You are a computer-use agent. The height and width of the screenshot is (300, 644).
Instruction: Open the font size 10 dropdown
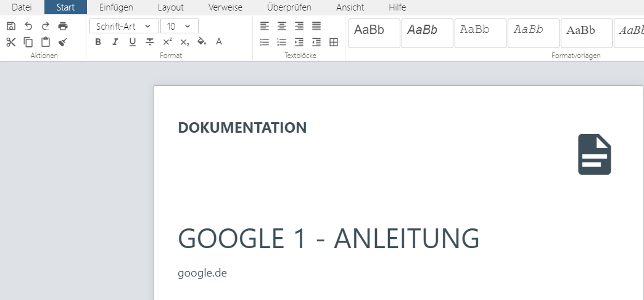[180, 27]
